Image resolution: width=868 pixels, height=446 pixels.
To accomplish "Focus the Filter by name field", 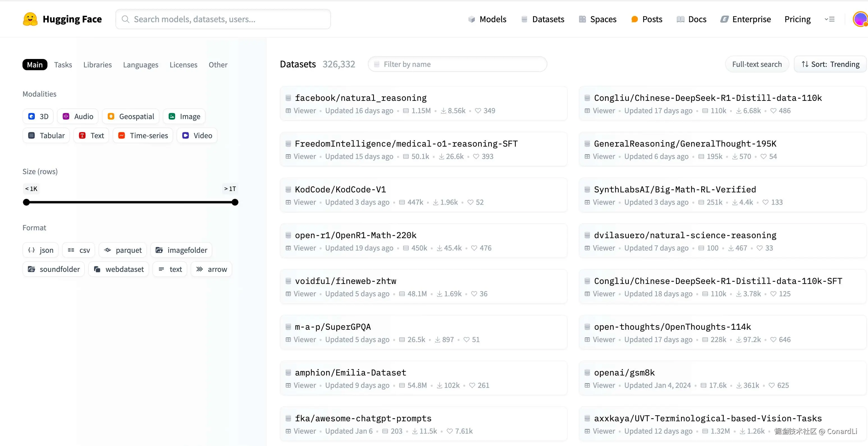I will pyautogui.click(x=457, y=64).
